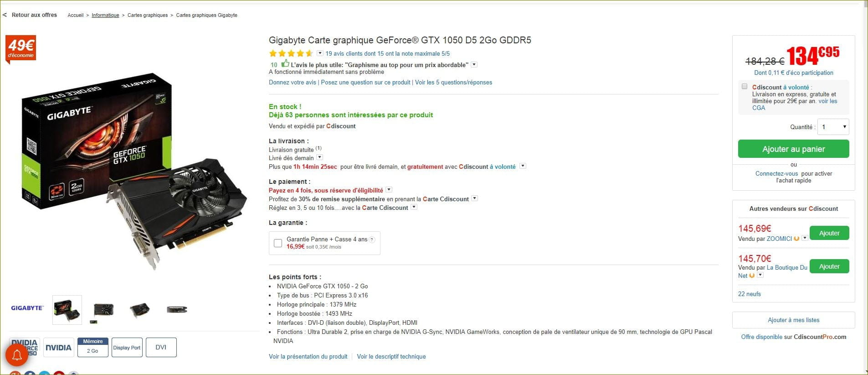This screenshot has width=868, height=375.
Task: Click the NVIDIA logo badge
Action: tap(58, 348)
